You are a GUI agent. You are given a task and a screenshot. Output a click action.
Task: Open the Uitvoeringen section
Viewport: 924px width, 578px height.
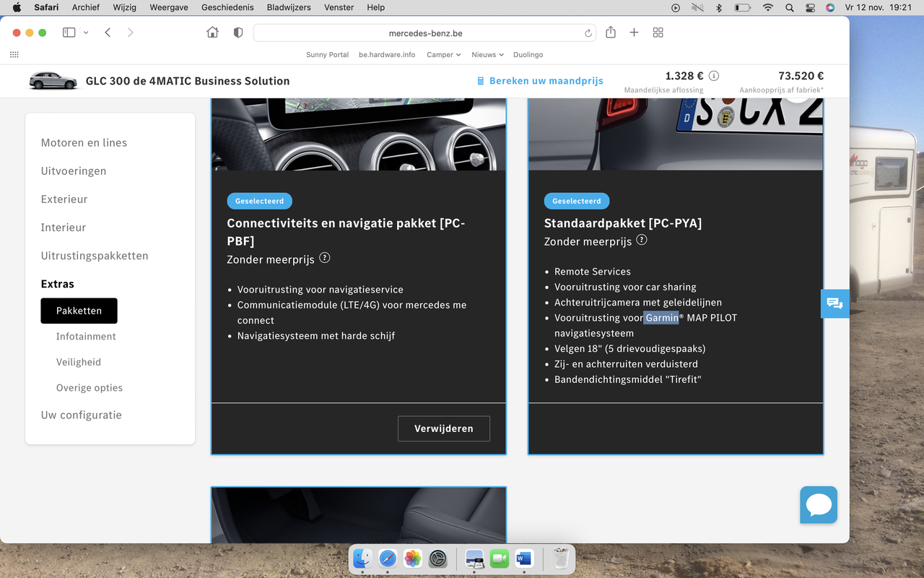pyautogui.click(x=74, y=171)
